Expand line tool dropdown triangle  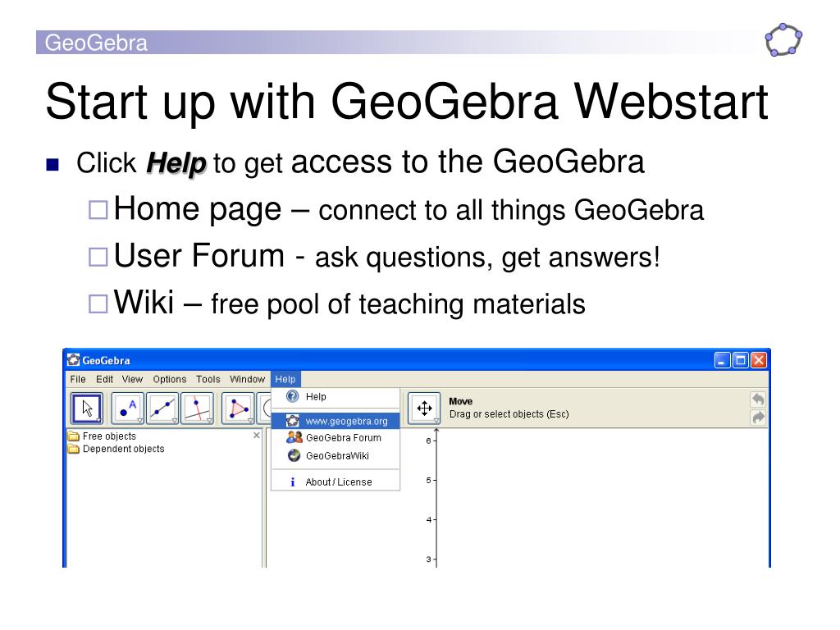click(x=175, y=421)
